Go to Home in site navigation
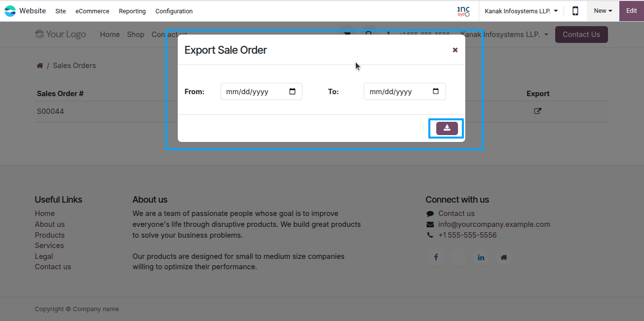 pos(110,34)
